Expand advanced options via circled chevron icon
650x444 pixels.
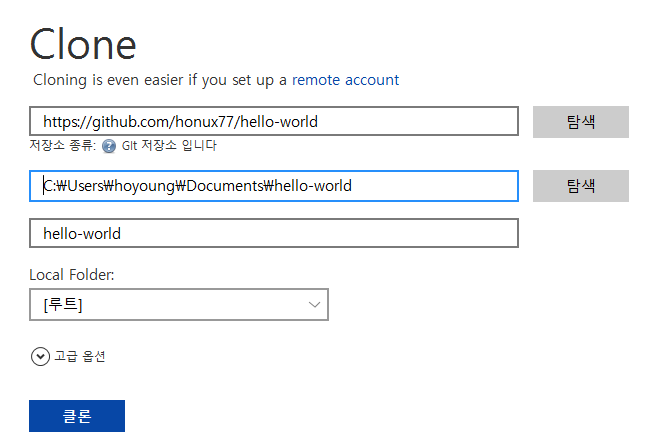coord(40,356)
